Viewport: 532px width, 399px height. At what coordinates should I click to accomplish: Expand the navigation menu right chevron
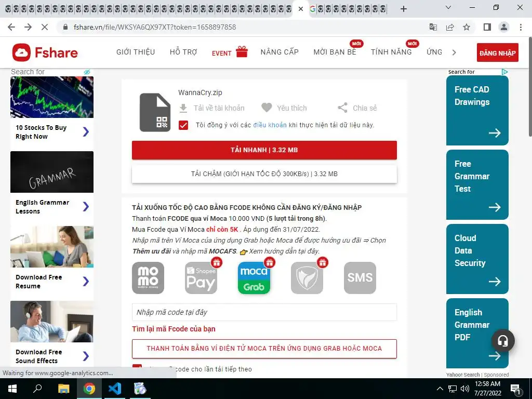pos(454,52)
